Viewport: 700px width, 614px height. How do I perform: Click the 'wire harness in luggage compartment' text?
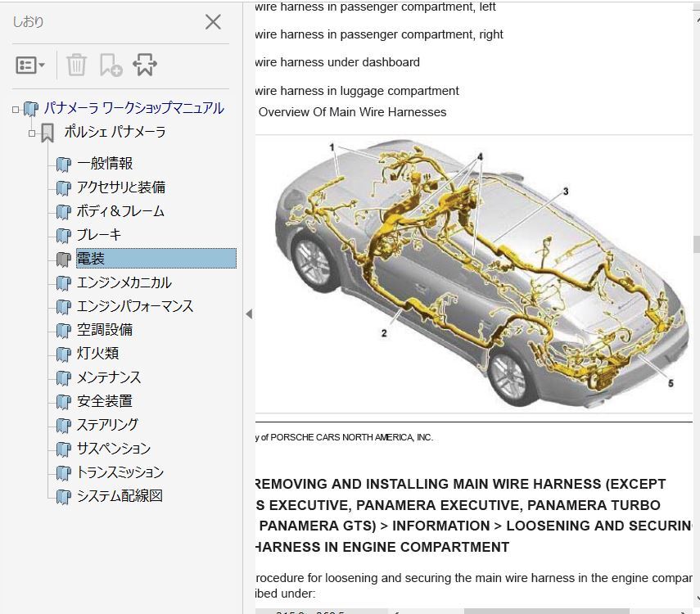357,91
